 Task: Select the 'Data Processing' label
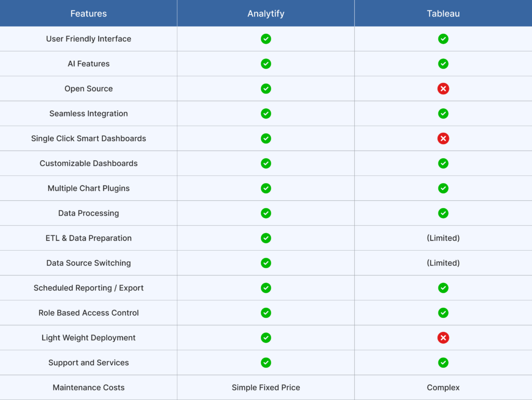[88, 213]
